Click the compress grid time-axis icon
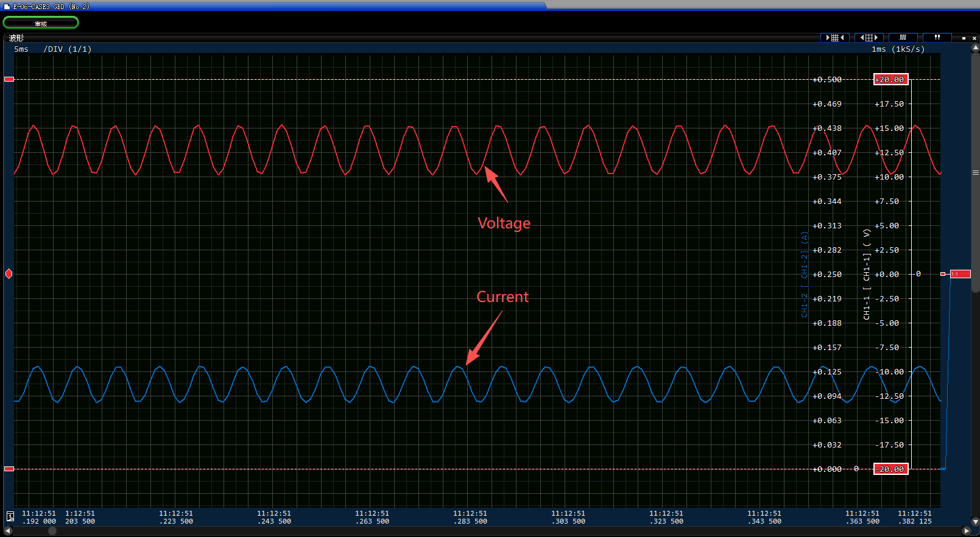Viewport: 980px width, 537px height. point(835,38)
